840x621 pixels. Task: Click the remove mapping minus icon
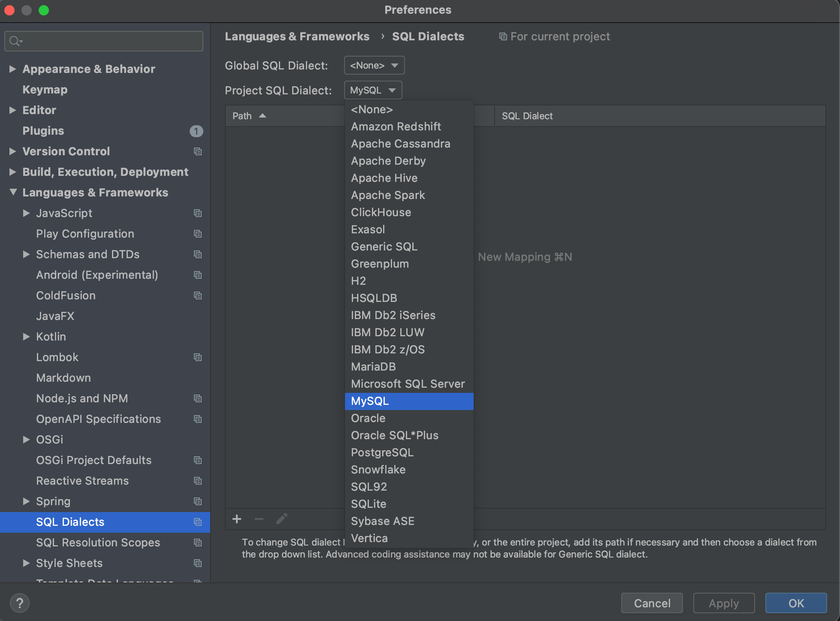tap(259, 519)
